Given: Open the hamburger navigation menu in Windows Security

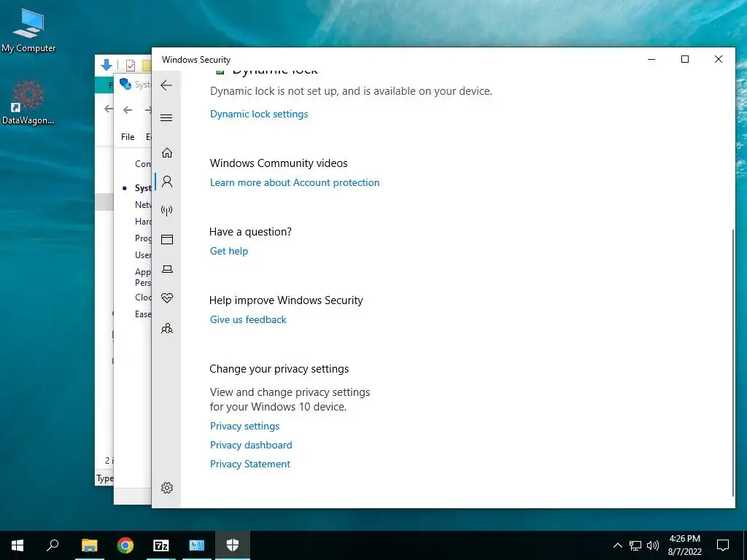Looking at the screenshot, I should pos(166,117).
